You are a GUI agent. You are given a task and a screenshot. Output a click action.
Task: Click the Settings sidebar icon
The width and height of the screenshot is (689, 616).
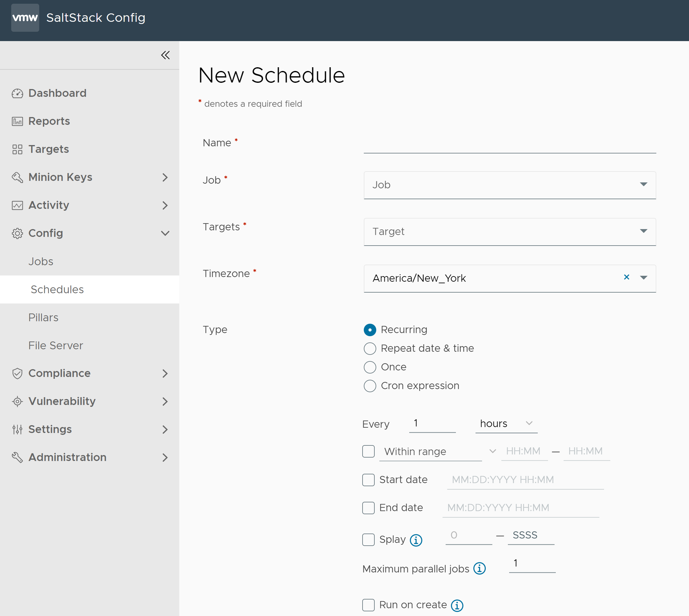click(x=16, y=429)
